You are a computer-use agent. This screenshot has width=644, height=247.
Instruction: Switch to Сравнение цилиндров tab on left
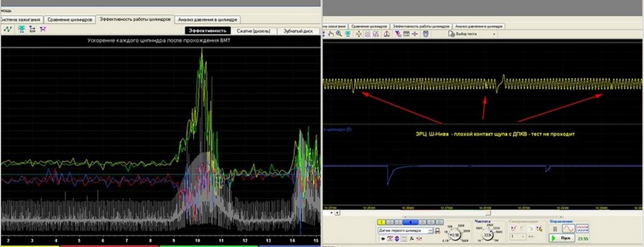click(69, 19)
